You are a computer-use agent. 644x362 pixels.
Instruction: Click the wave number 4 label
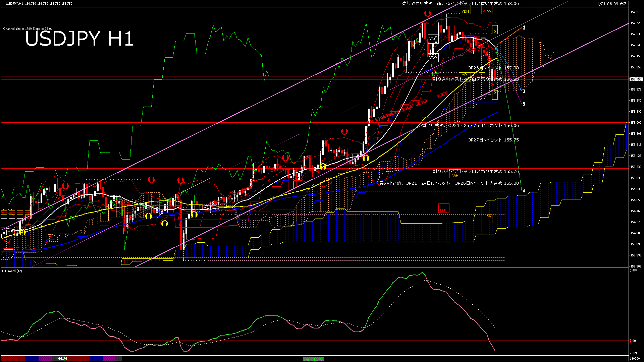[x=524, y=191]
